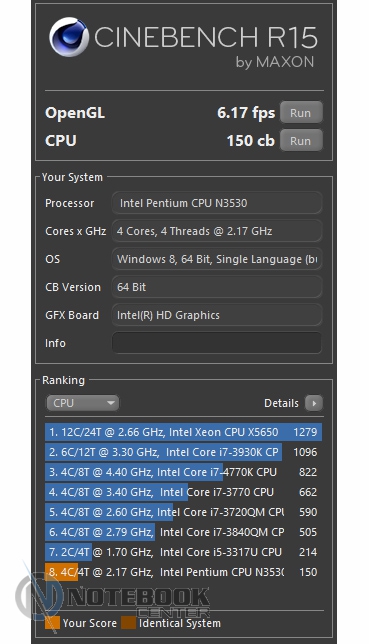Select the Core i5-3317U ranking row

[183, 552]
